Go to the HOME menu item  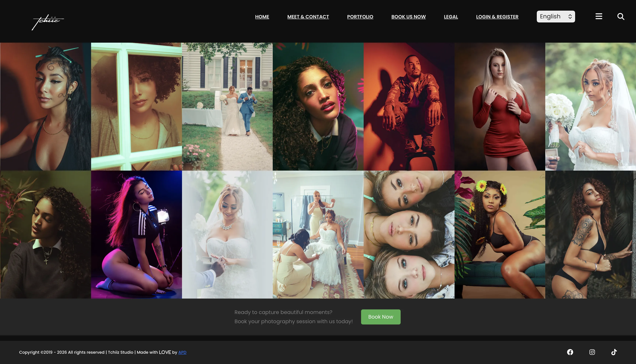point(262,17)
